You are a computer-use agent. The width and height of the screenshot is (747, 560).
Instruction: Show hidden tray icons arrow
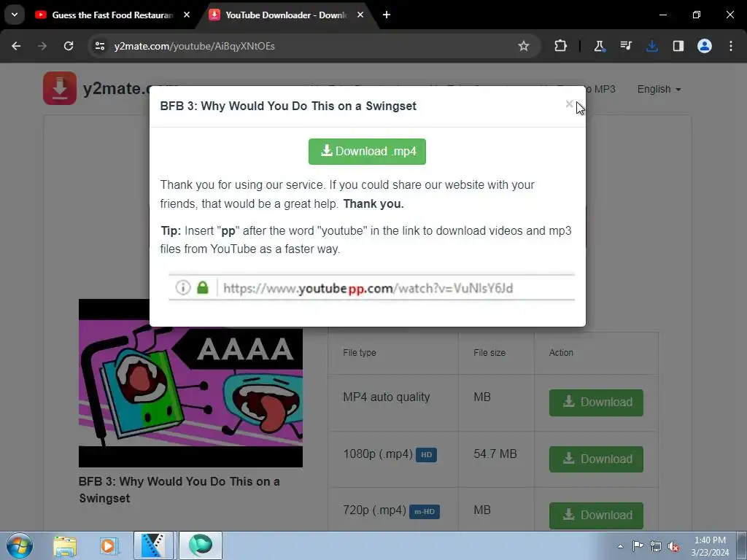click(x=620, y=546)
